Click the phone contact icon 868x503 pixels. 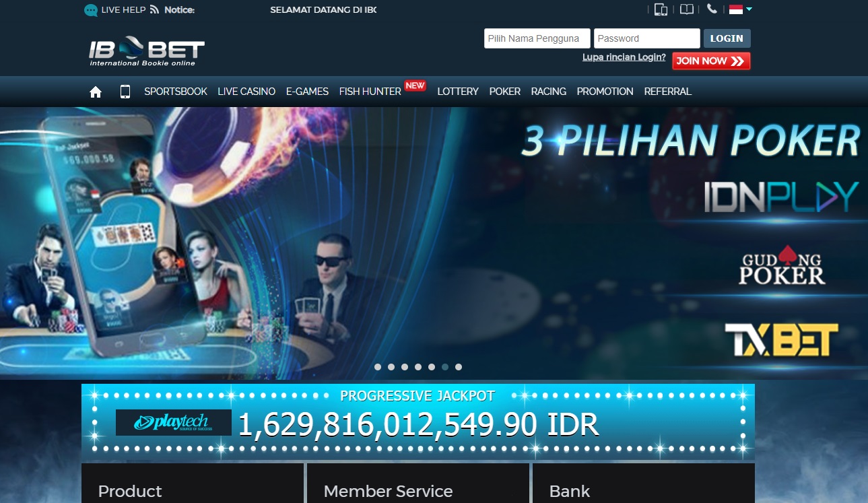712,9
